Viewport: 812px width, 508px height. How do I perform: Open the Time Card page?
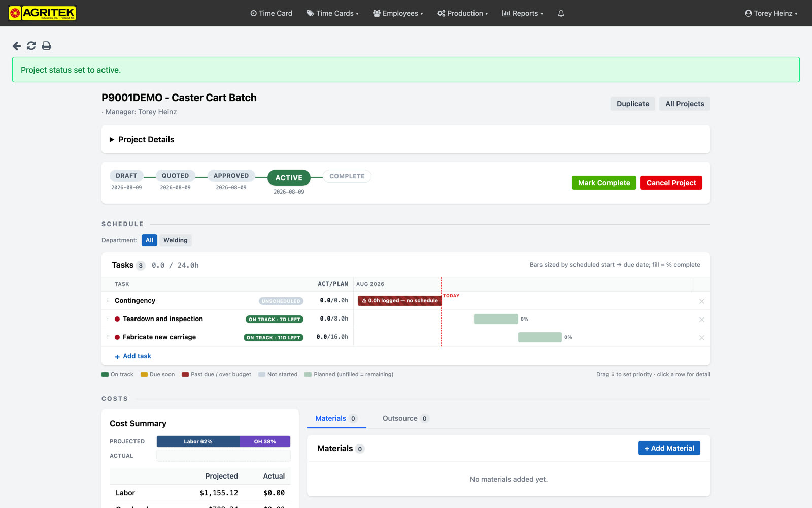pyautogui.click(x=272, y=13)
